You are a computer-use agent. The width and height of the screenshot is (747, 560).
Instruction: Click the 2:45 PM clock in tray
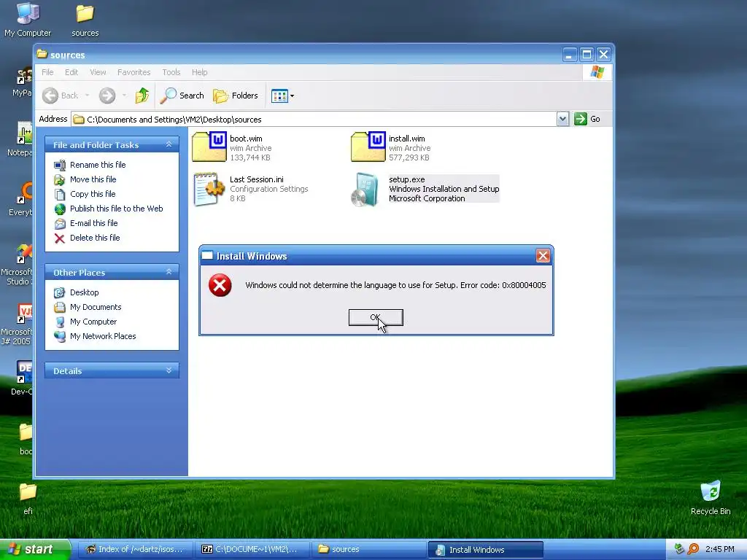(719, 549)
